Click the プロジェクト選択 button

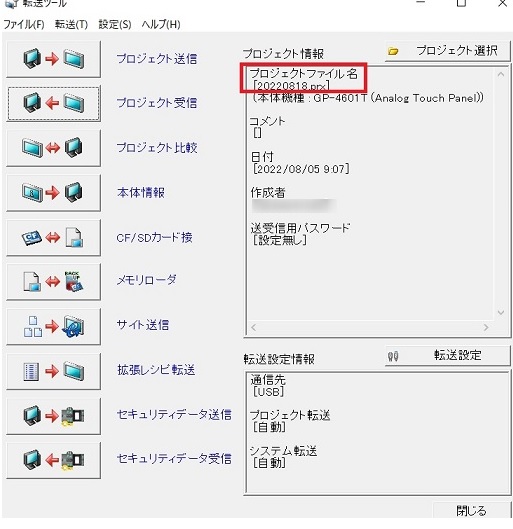coord(447,51)
